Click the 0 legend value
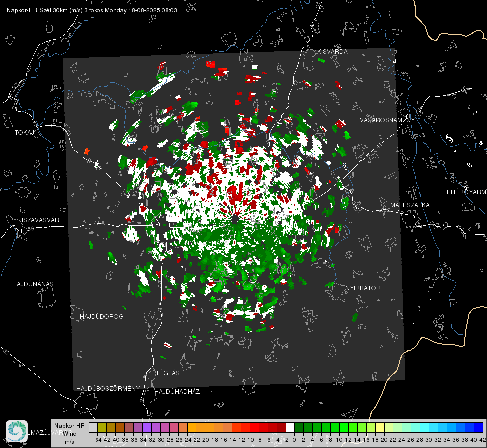 click(x=294, y=440)
